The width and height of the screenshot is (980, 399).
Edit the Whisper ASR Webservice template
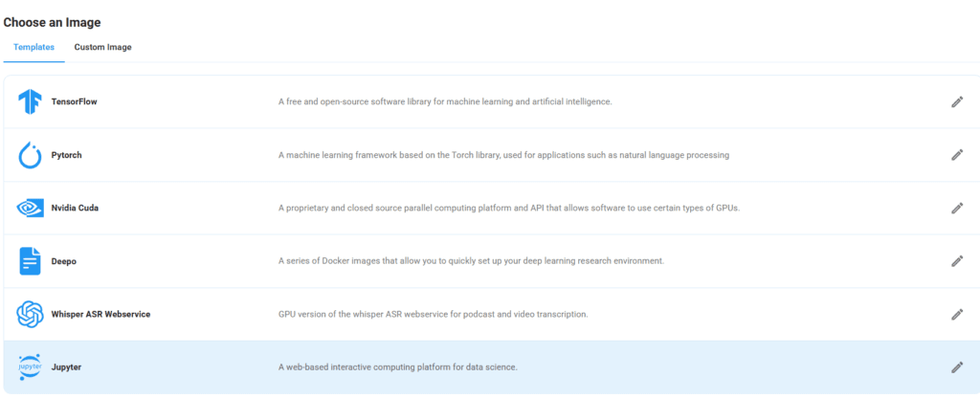(956, 314)
